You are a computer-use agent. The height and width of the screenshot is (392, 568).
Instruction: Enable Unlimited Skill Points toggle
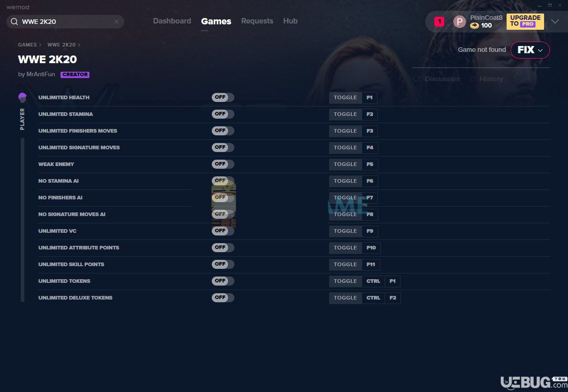pos(223,264)
